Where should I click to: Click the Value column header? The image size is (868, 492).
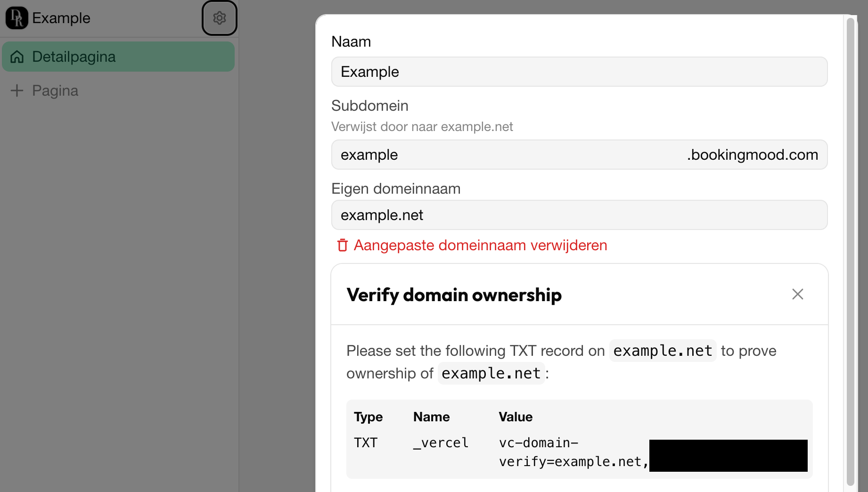516,417
